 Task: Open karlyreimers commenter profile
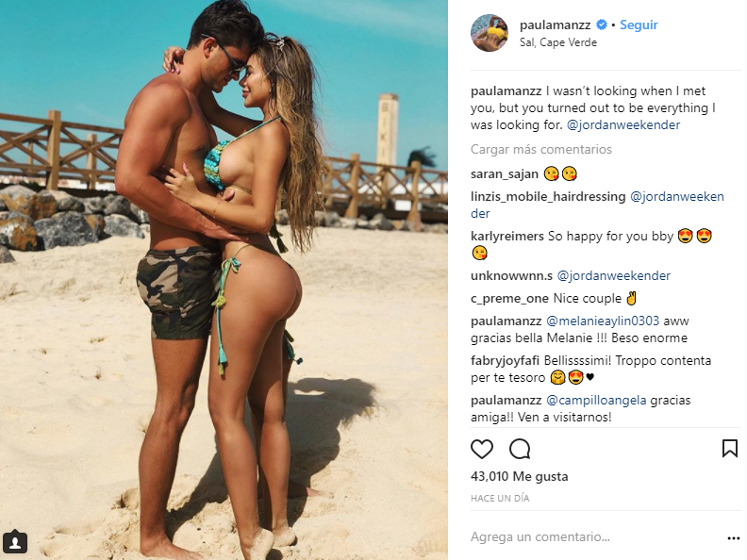tap(506, 237)
